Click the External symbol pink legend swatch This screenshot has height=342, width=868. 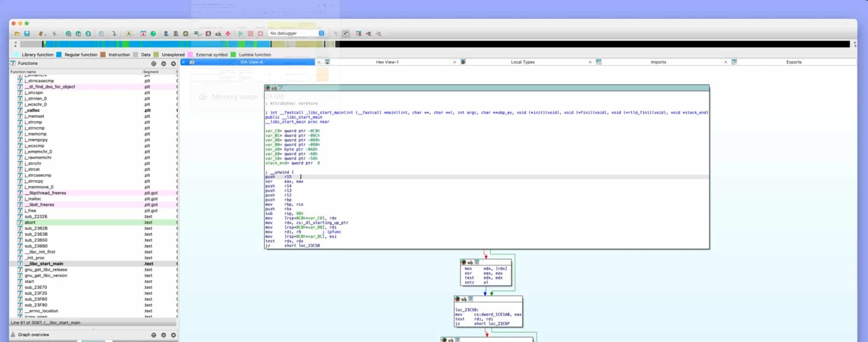coord(190,54)
